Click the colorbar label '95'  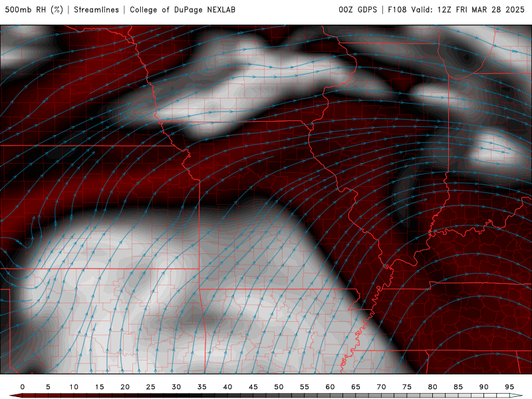tap(509, 387)
